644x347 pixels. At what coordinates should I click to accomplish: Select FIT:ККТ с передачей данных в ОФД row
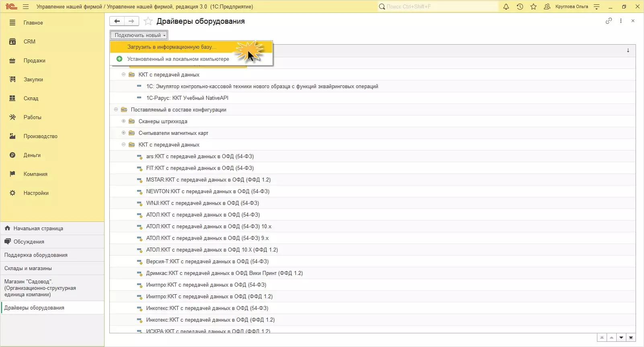pyautogui.click(x=373, y=168)
